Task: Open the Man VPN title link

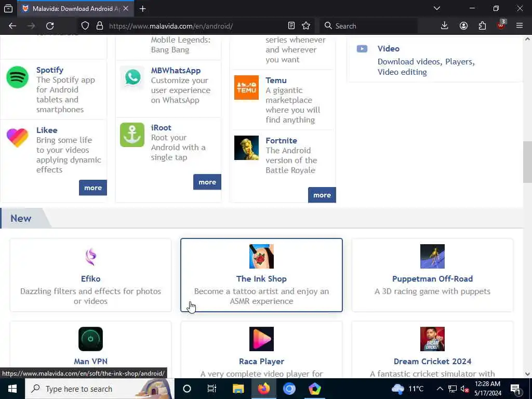Action: [x=90, y=362]
